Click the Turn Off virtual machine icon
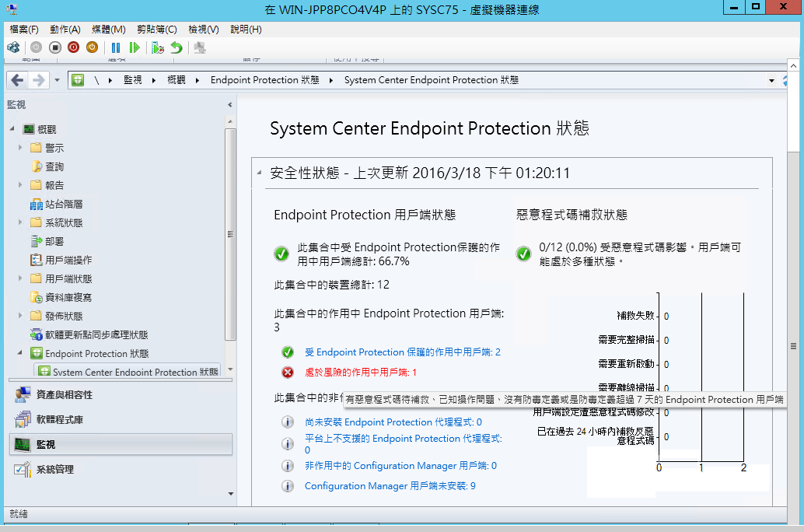This screenshot has height=532, width=804. pos(55,47)
